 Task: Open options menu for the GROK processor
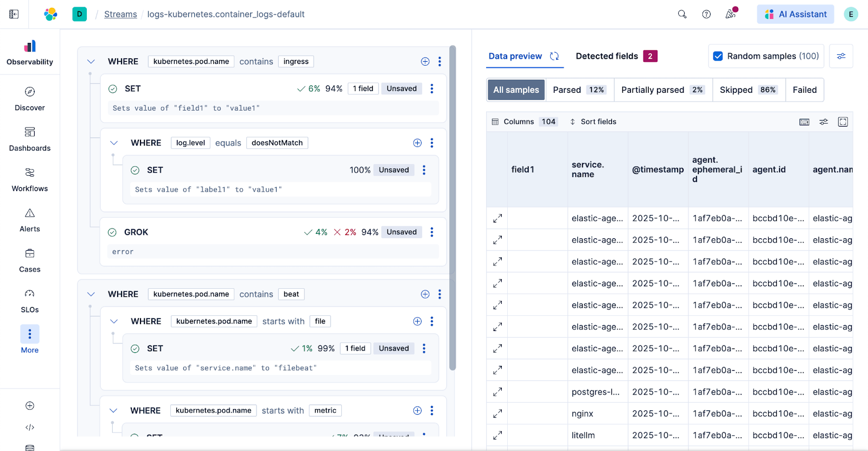432,232
